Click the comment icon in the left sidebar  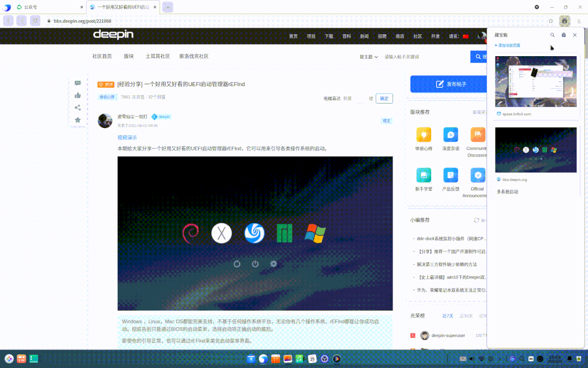click(77, 83)
